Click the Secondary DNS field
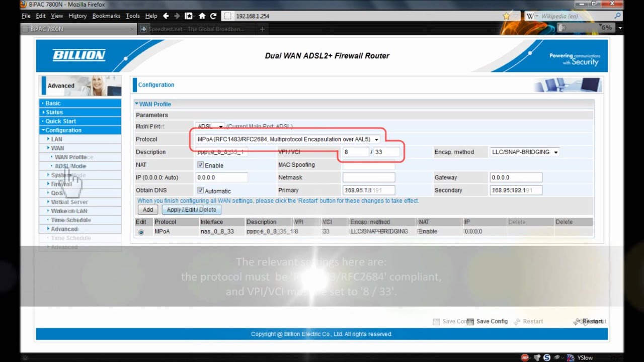 tap(516, 191)
